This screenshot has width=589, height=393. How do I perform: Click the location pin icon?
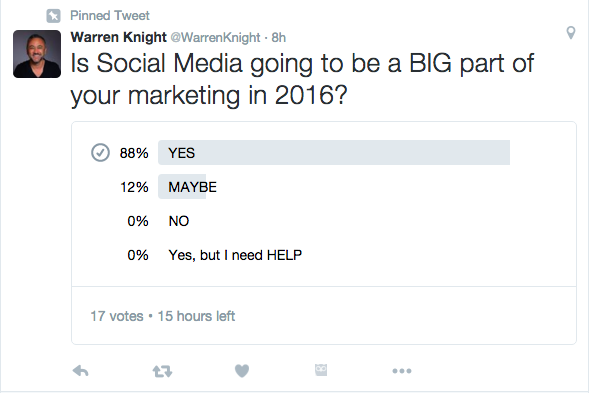pos(571,33)
